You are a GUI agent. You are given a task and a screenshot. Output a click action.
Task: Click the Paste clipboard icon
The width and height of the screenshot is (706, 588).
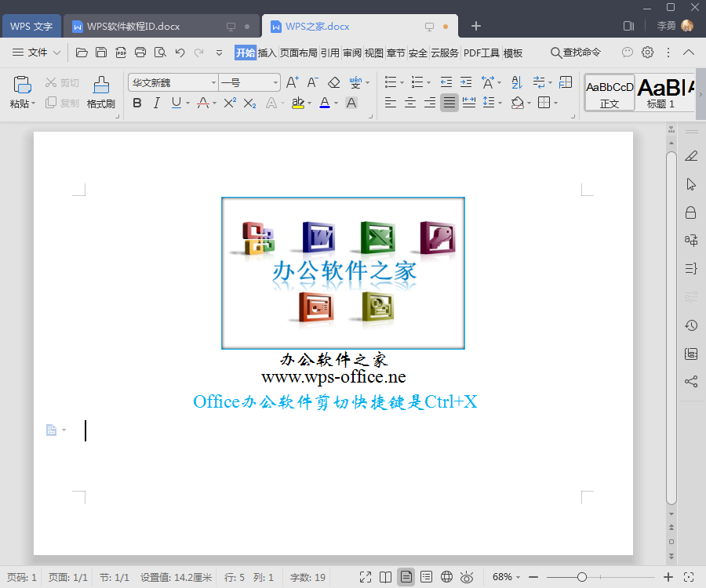(x=22, y=85)
